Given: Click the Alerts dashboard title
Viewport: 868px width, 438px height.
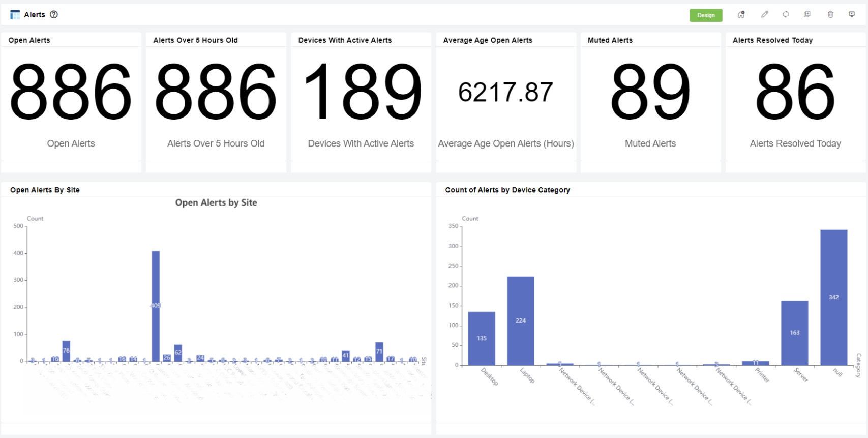Looking at the screenshot, I should 35,15.
